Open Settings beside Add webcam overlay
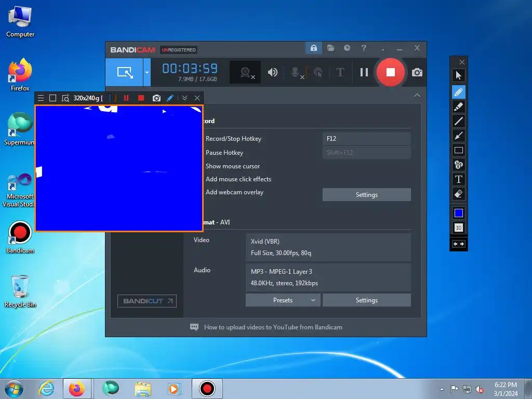This screenshot has height=399, width=532. (x=366, y=195)
